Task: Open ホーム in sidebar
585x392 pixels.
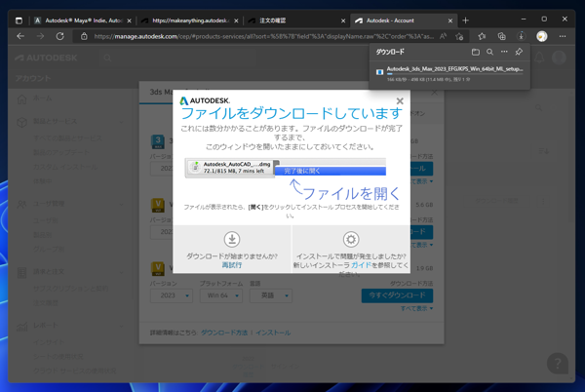Action: [42, 98]
